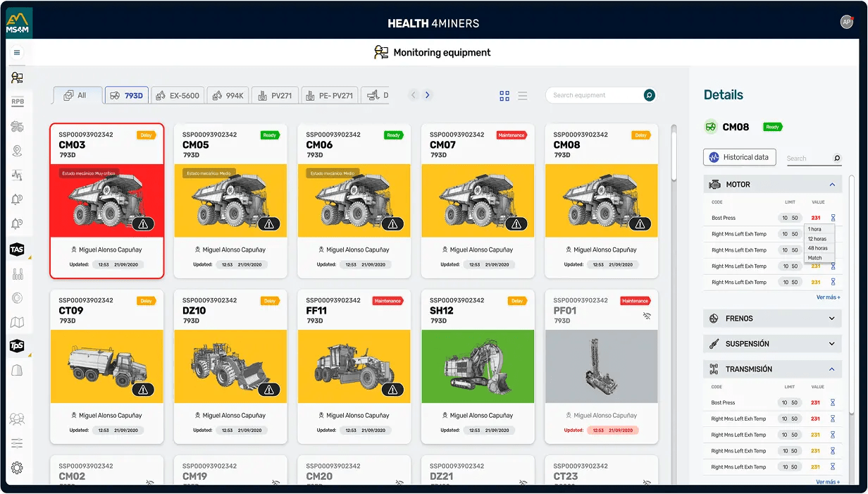868x494 pixels.
Task: Select the Monitoring equipment sidebar icon
Action: point(17,78)
